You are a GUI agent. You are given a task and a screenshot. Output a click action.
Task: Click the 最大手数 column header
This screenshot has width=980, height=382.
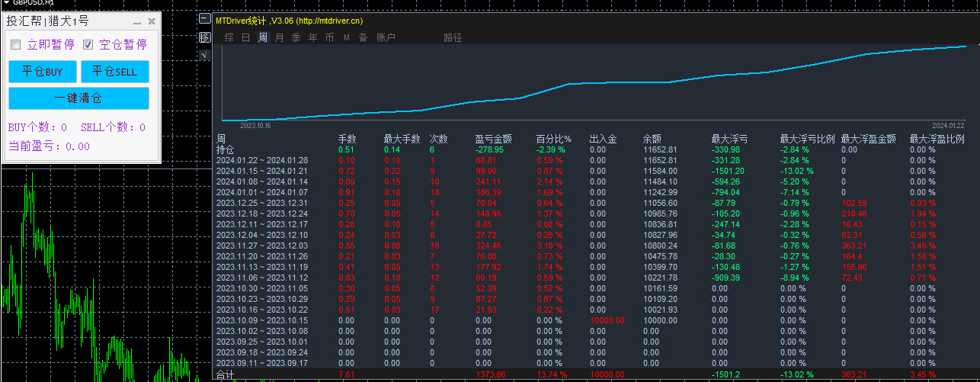point(402,140)
